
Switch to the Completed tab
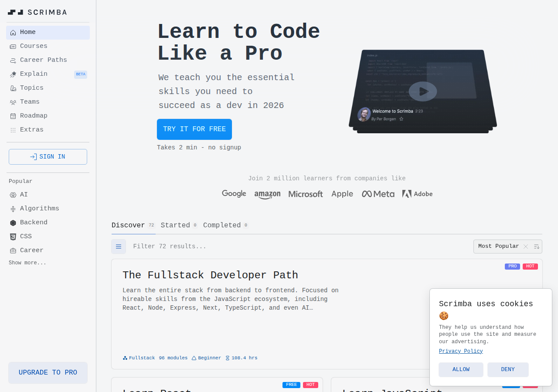coord(226,226)
